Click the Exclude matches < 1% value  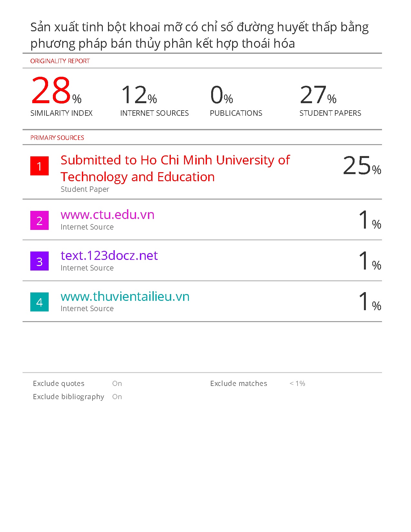(x=297, y=383)
